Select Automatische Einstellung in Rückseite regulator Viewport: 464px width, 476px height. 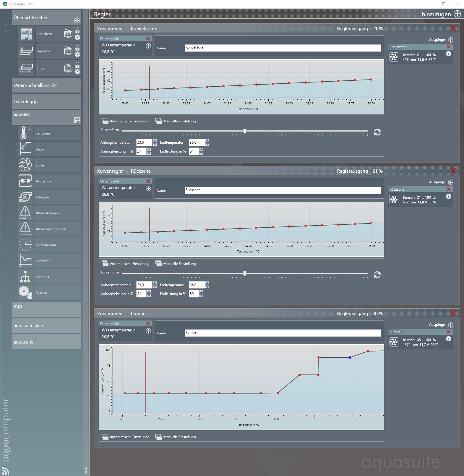click(x=126, y=263)
